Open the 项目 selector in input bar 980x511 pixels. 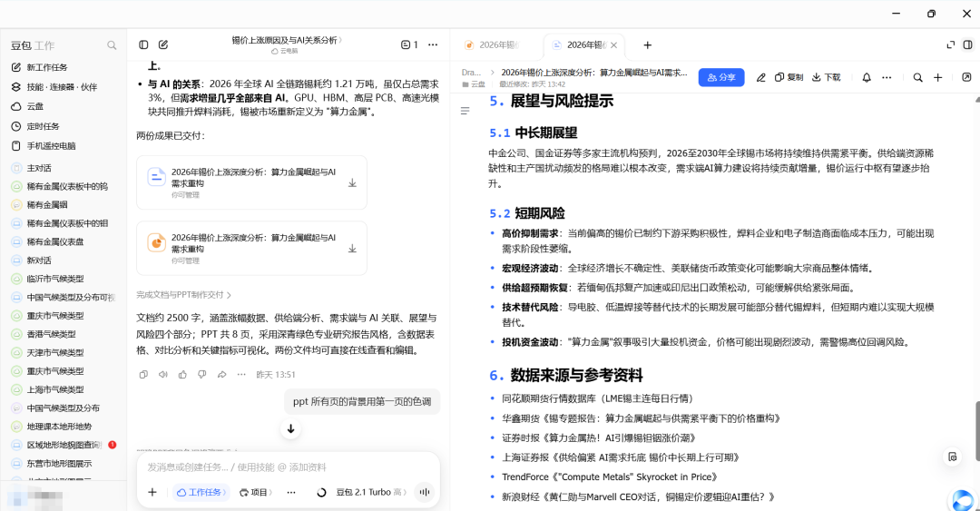pyautogui.click(x=256, y=492)
